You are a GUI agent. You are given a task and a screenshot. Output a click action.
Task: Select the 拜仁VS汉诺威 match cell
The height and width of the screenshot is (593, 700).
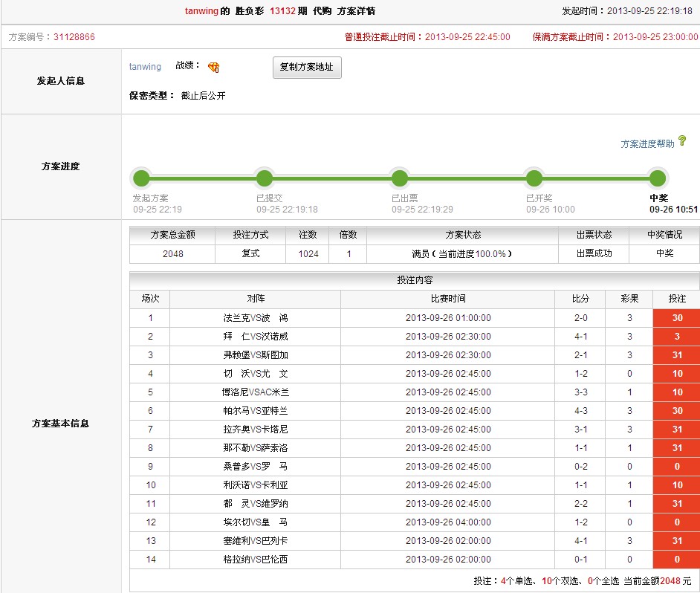click(255, 337)
